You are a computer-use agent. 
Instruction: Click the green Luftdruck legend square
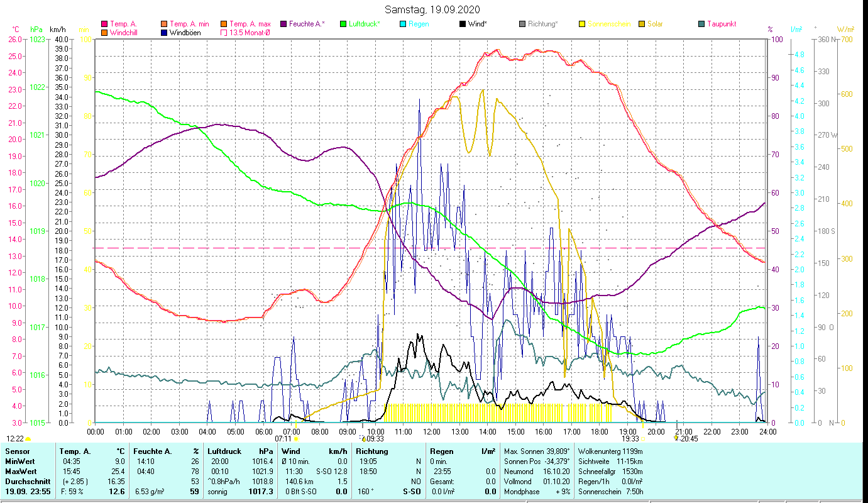click(x=343, y=25)
